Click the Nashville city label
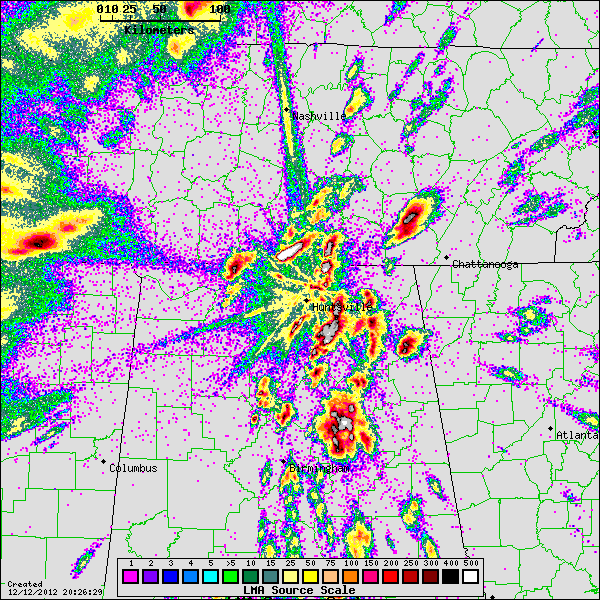Image resolution: width=600 pixels, height=600 pixels. (x=319, y=116)
